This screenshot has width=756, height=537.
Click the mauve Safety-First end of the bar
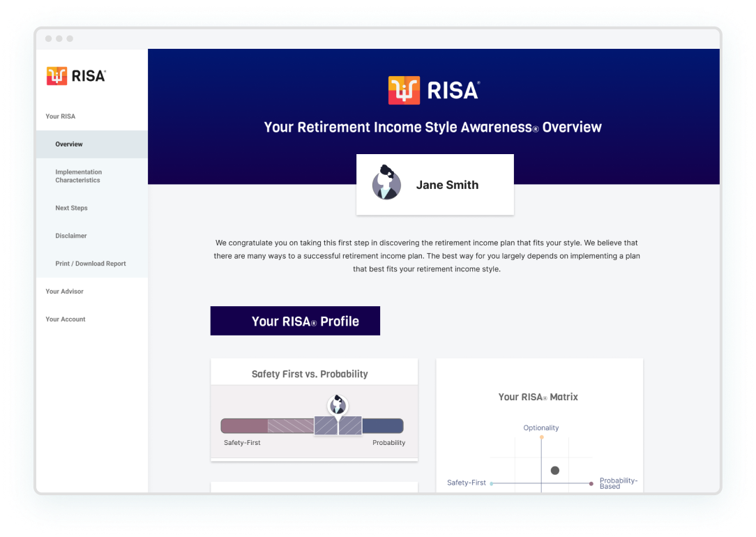point(244,426)
